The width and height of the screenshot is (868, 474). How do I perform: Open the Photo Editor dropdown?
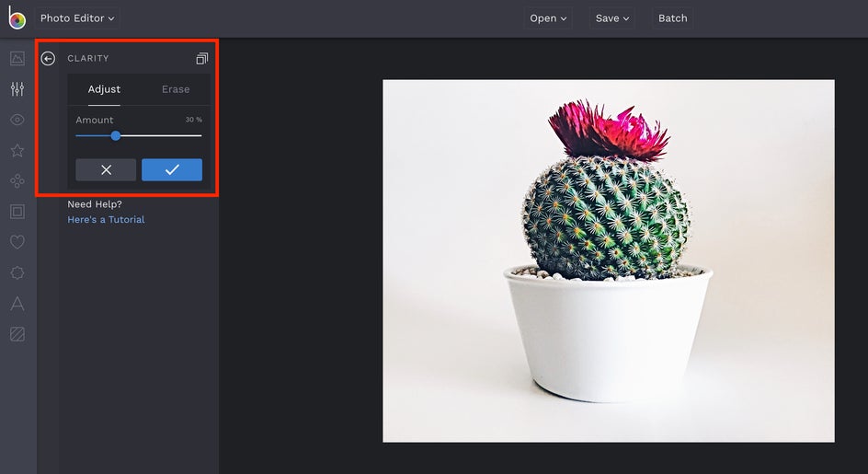[77, 18]
